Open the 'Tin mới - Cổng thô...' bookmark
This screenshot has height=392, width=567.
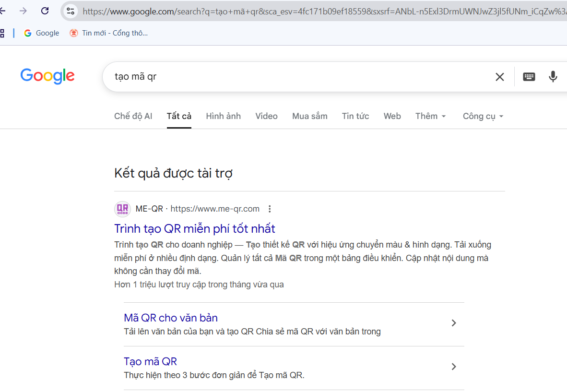(x=108, y=33)
